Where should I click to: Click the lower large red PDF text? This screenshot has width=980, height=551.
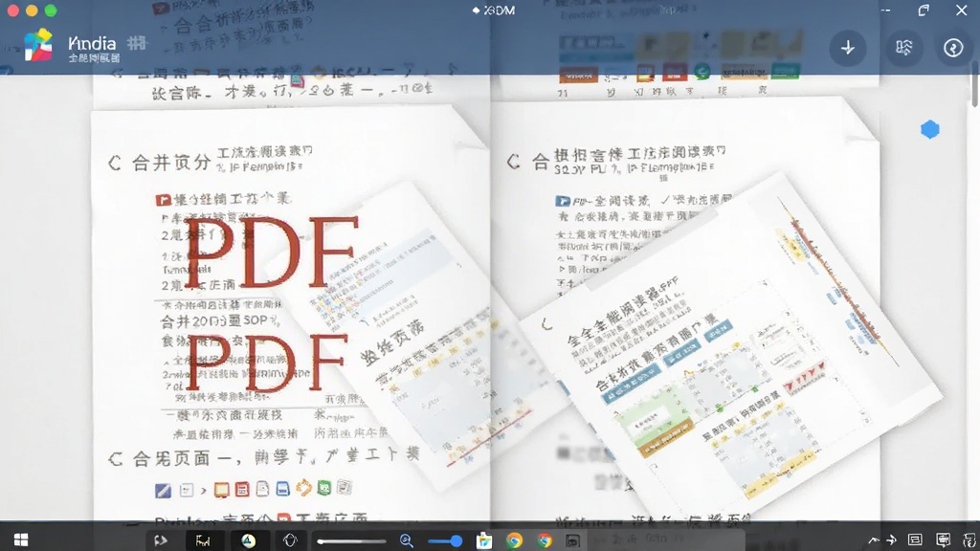tap(265, 362)
